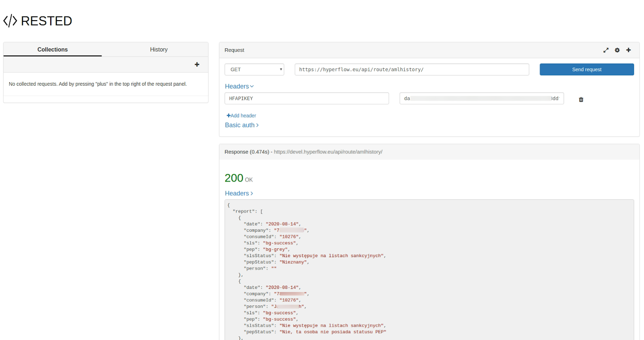This screenshot has height=340, width=644.
Task: Focus the HFAPIKEY header name field
Action: pos(307,99)
